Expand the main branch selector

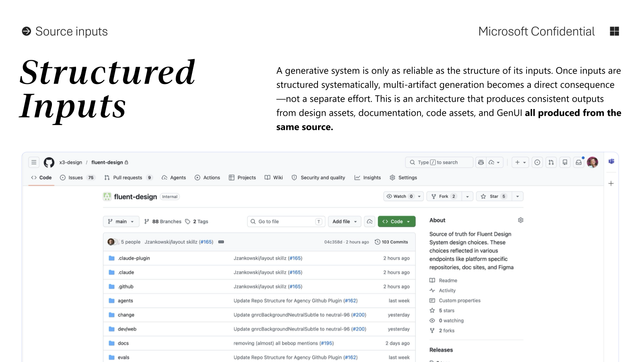(x=121, y=222)
